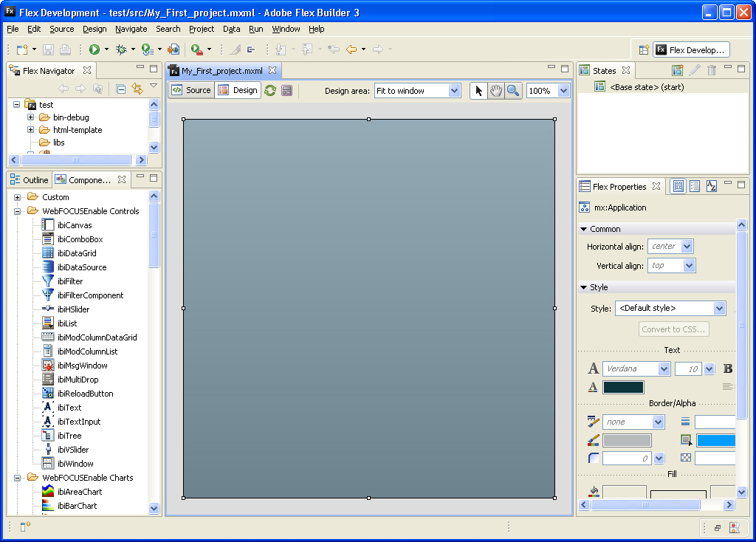Click the green Run button in the toolbar
Screen dimensions: 756x542
[x=94, y=49]
